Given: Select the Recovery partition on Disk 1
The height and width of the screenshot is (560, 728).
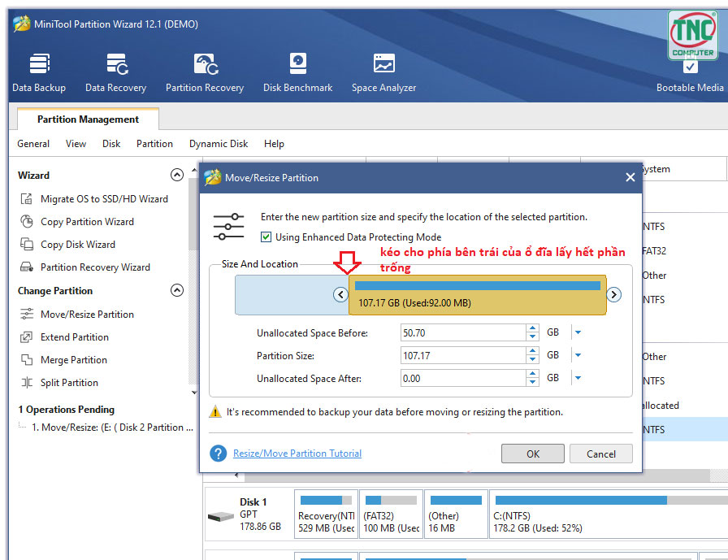Looking at the screenshot, I should pos(326,514).
